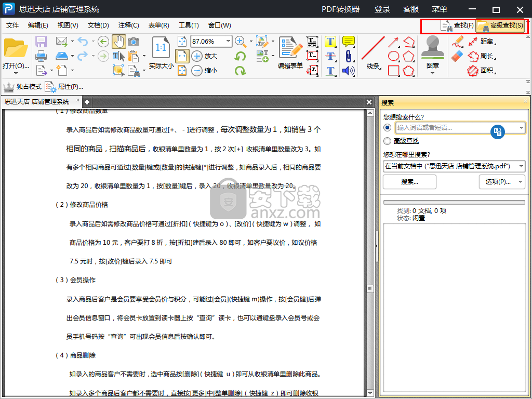Select the Hand tool
Viewport: 532px width, 399px height.
[x=119, y=42]
